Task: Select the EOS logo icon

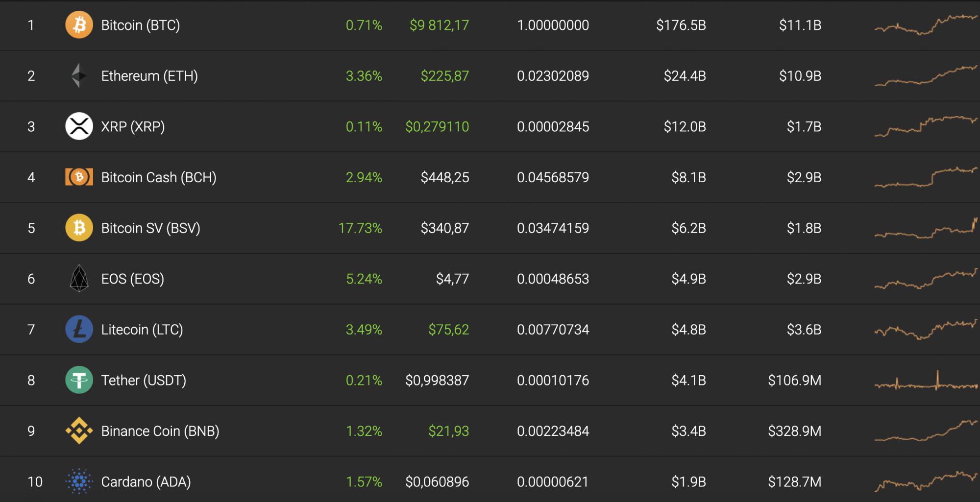Action: click(79, 279)
